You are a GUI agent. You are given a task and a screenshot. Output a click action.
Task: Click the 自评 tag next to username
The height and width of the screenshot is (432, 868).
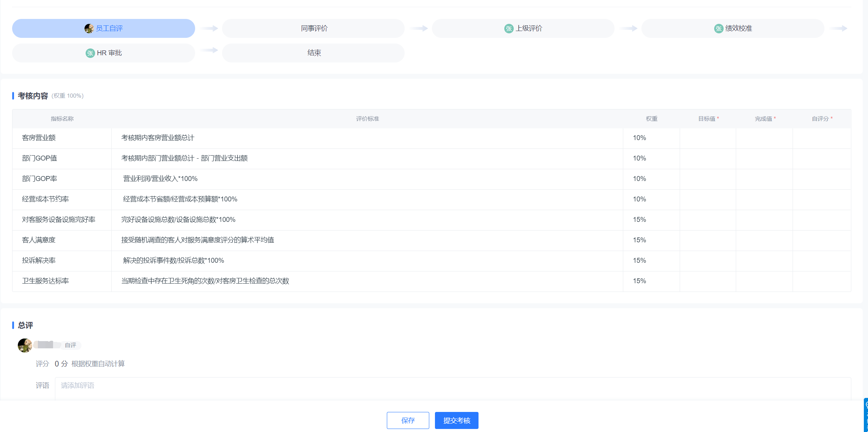coord(70,345)
